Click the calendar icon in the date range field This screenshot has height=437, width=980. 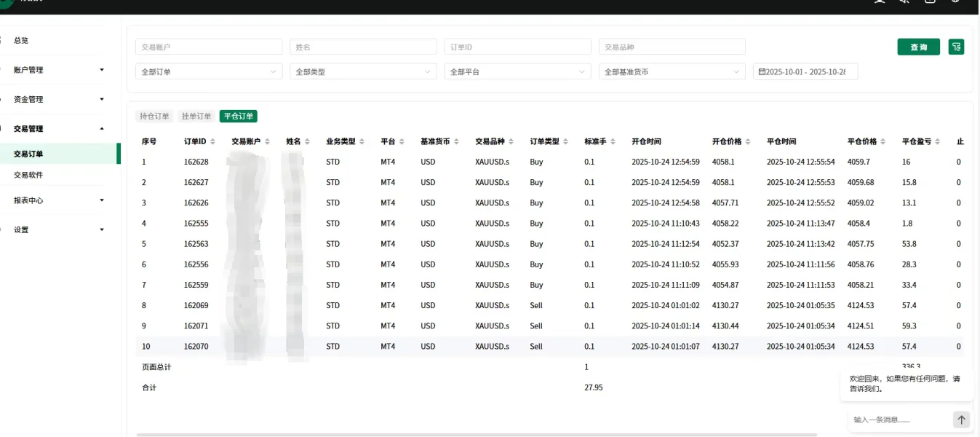tap(762, 72)
